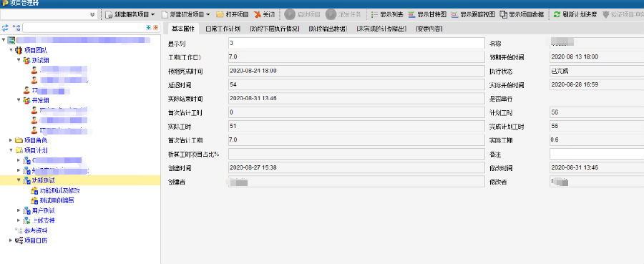Click the refresh arrows icon above the tree

tap(5, 28)
